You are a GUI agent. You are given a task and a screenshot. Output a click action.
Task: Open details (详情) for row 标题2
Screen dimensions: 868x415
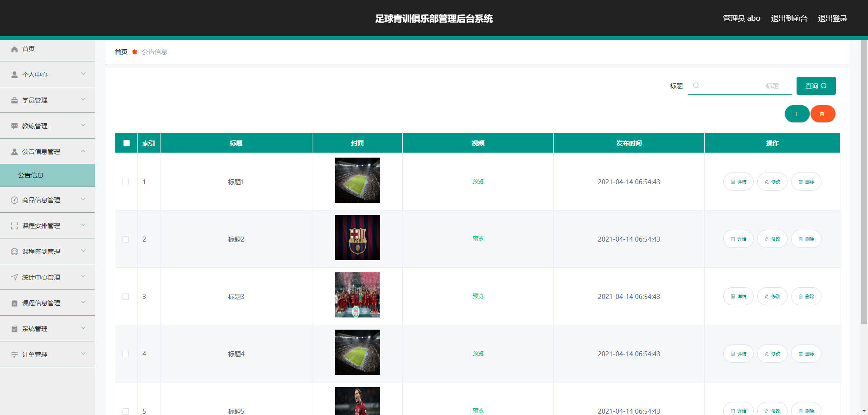point(738,239)
